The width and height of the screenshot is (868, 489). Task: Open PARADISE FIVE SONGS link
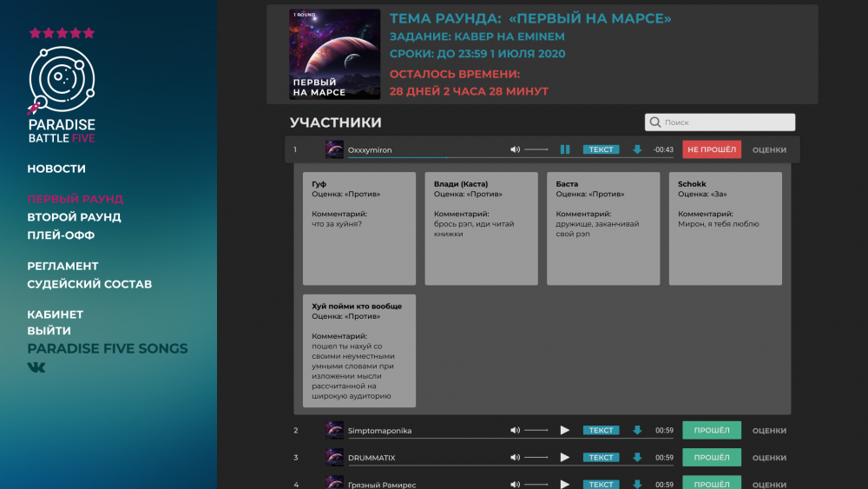coord(108,348)
